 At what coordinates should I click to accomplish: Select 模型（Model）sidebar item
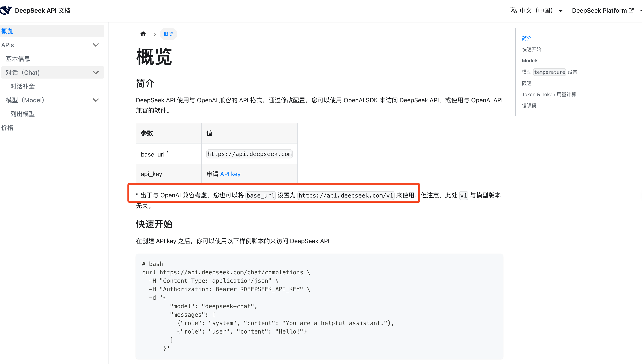25,100
